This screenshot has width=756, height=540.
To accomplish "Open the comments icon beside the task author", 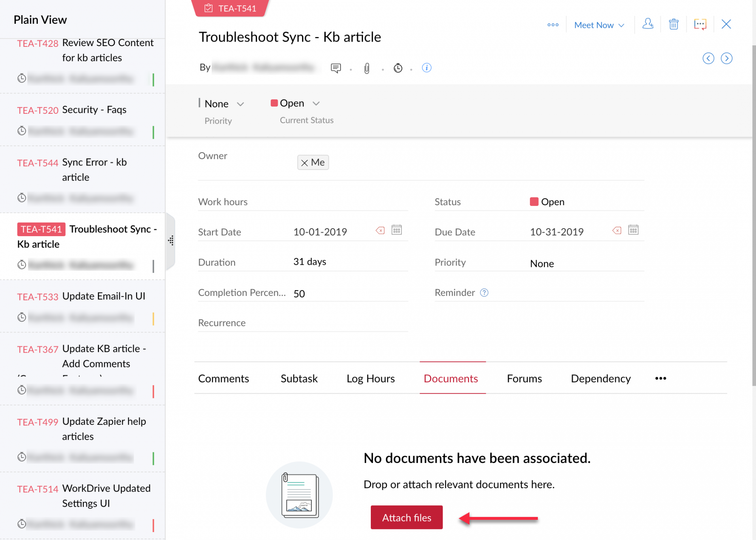I will 336,68.
